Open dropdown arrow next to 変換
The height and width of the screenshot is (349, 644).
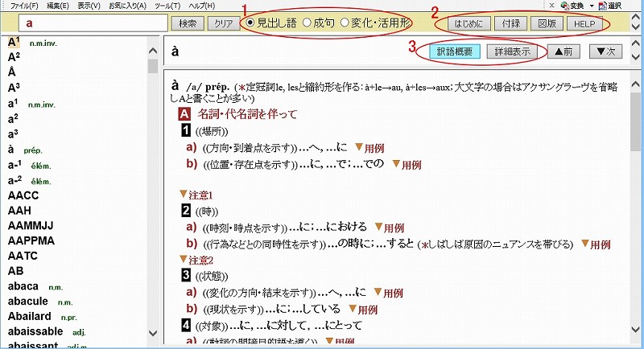[x=592, y=6]
